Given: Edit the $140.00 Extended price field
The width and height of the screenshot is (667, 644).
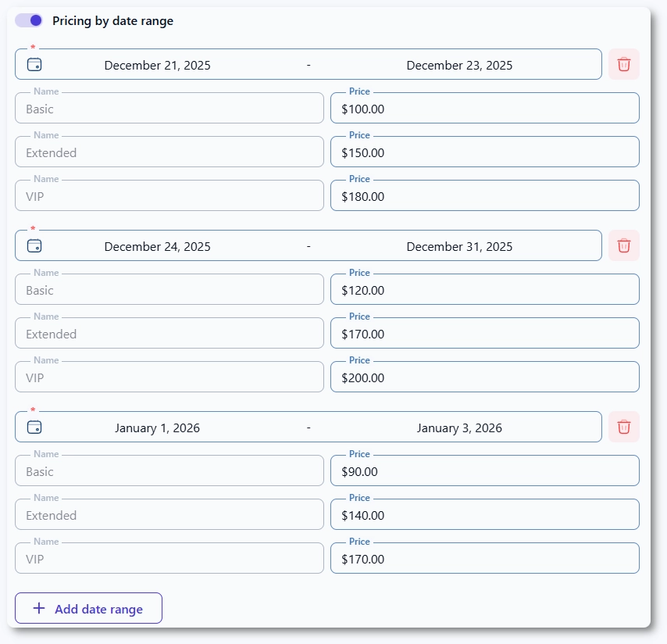Looking at the screenshot, I should [x=484, y=516].
